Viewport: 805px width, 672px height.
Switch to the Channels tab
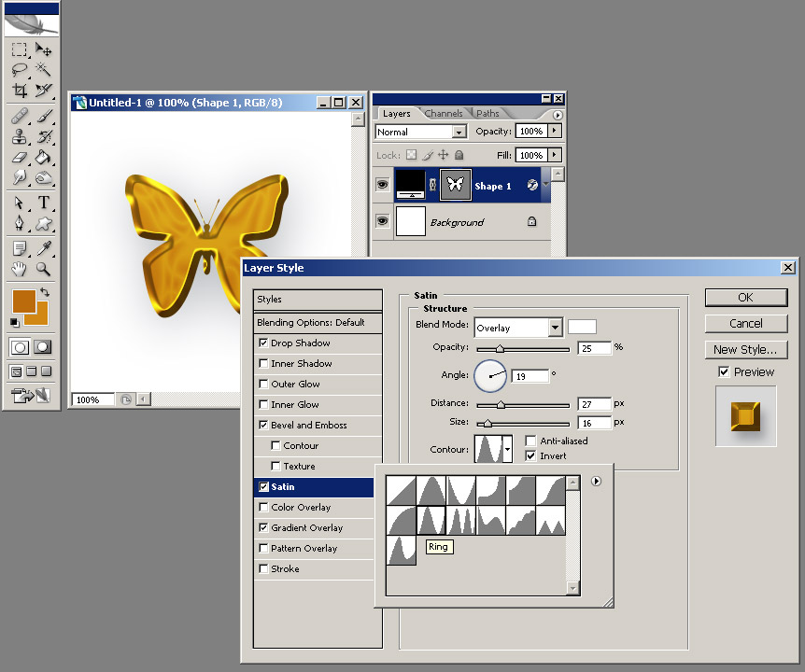(x=444, y=113)
